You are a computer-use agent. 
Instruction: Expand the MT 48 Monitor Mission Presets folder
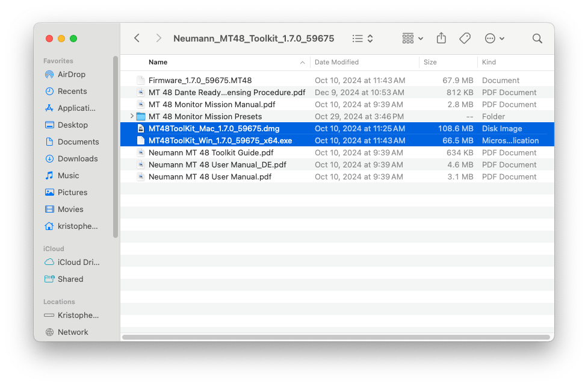click(132, 116)
